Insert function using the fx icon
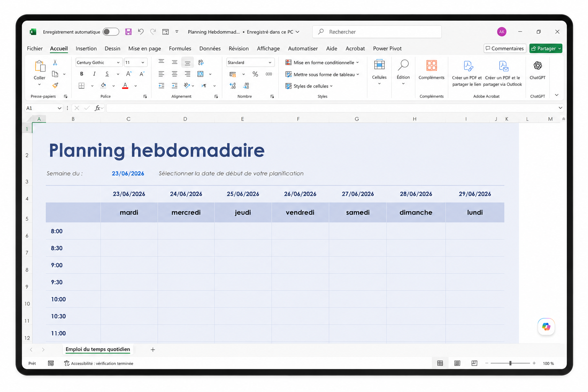588x392 pixels. click(98, 108)
